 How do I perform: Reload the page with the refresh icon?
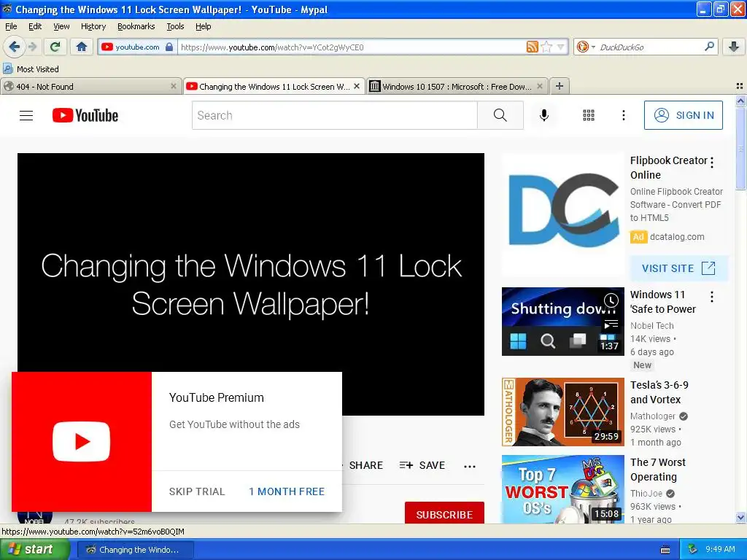point(55,47)
